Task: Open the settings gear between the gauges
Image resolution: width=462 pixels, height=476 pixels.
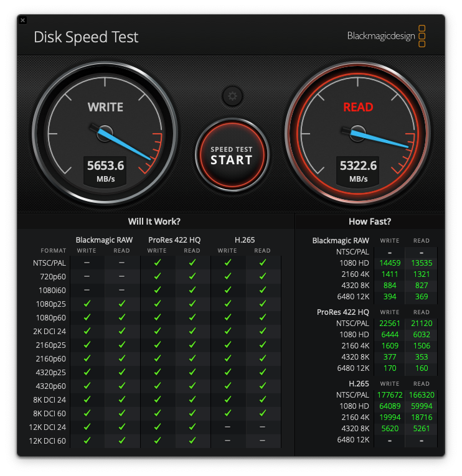Action: pyautogui.click(x=232, y=96)
